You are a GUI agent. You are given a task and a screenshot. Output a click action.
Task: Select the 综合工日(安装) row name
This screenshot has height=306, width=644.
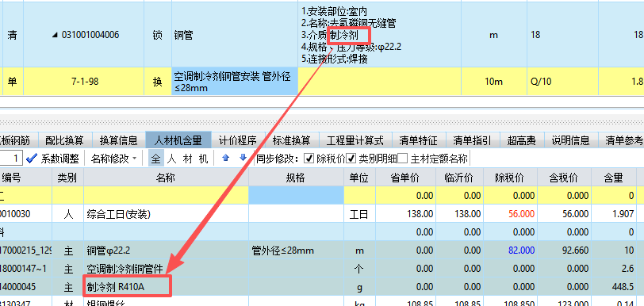166,214
